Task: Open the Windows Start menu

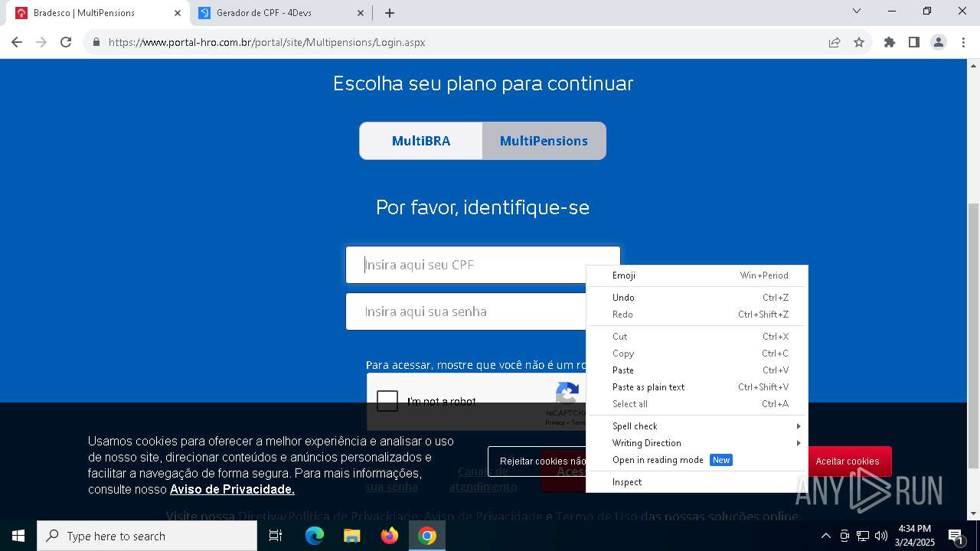Action: [x=18, y=536]
